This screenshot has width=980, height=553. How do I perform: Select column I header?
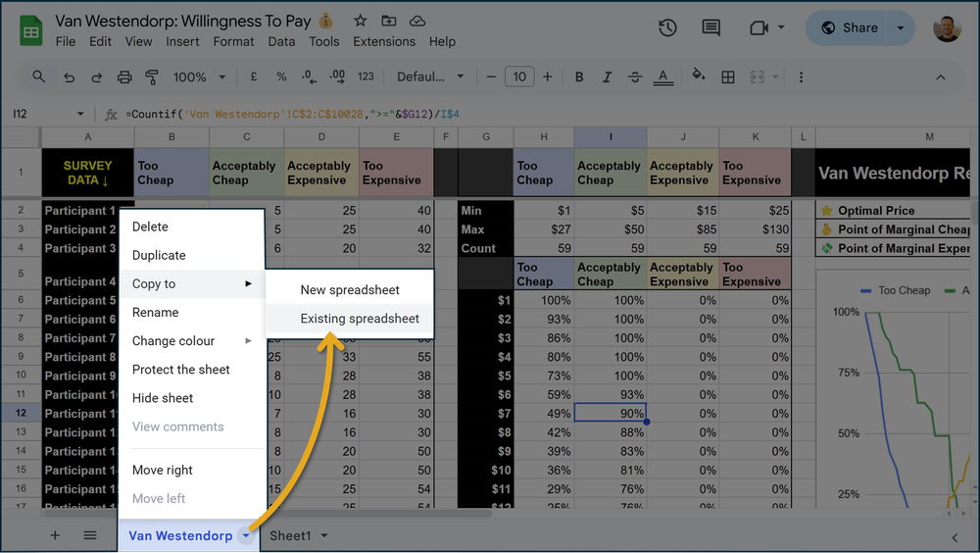(611, 137)
